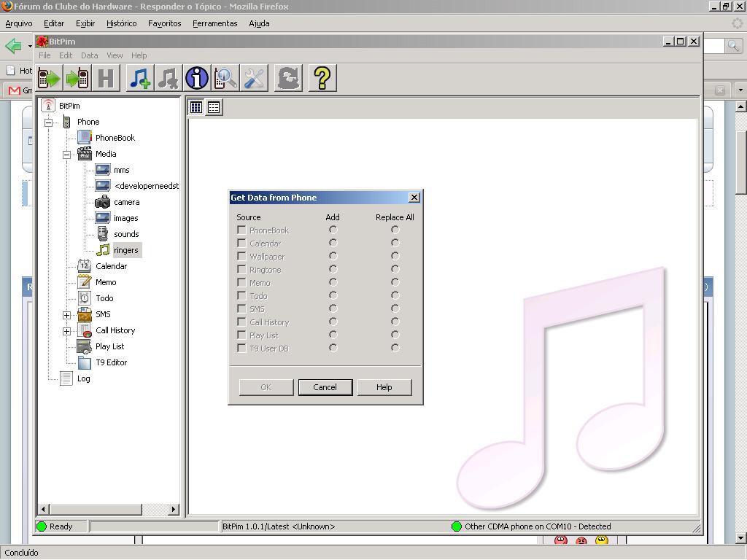Select the ringers tree item
Screen dimensions: 747x560
(126, 250)
